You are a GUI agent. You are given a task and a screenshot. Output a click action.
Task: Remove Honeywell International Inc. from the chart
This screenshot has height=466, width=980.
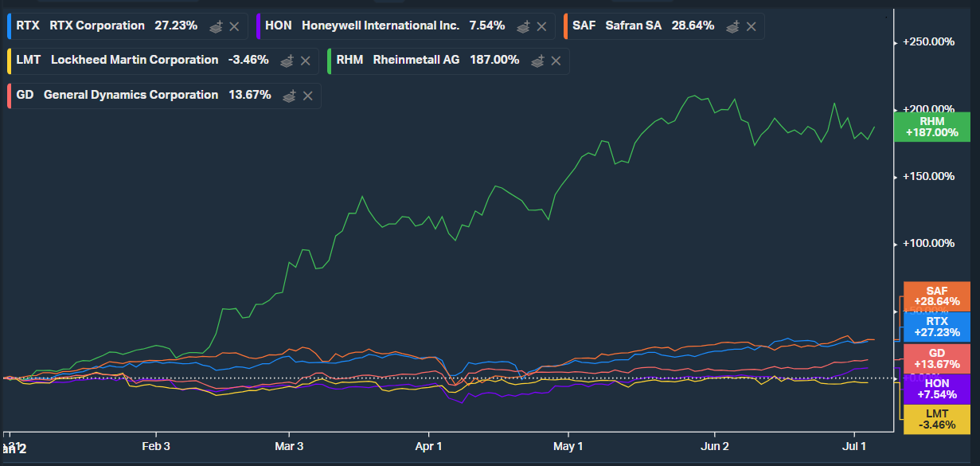click(x=541, y=26)
